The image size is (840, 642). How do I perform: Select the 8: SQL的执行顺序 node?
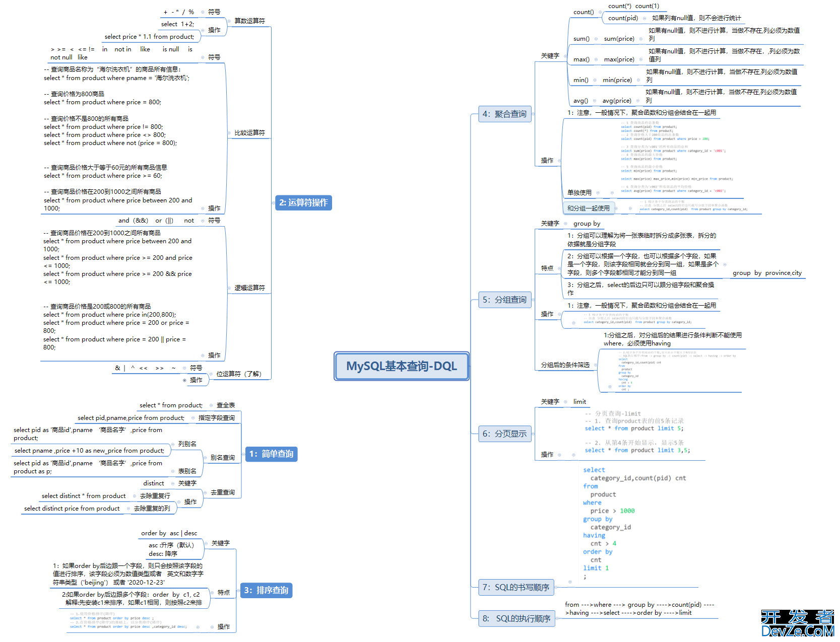pyautogui.click(x=516, y=618)
